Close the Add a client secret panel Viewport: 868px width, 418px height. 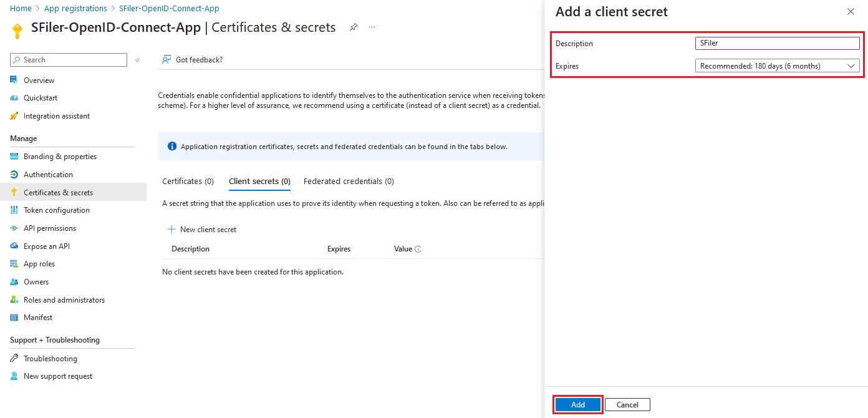point(851,11)
